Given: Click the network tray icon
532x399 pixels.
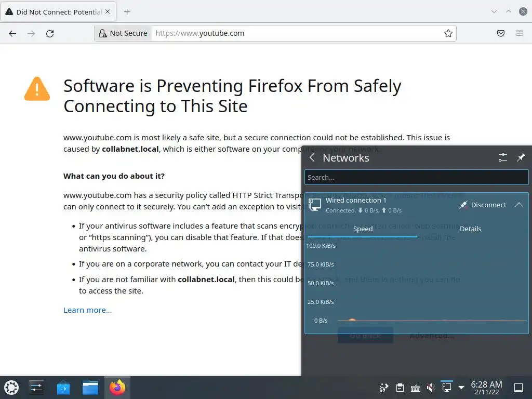Looking at the screenshot, I should [x=446, y=388].
